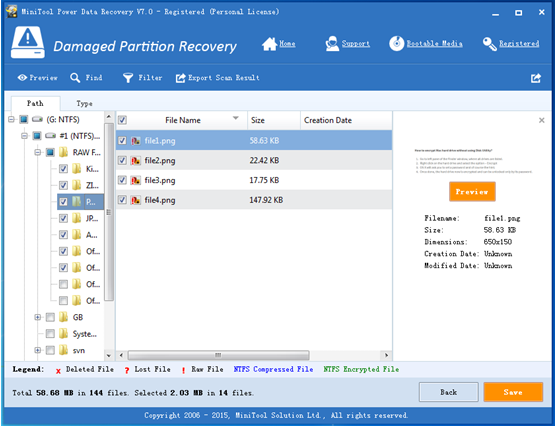Switch to the Path tab

pyautogui.click(x=35, y=103)
